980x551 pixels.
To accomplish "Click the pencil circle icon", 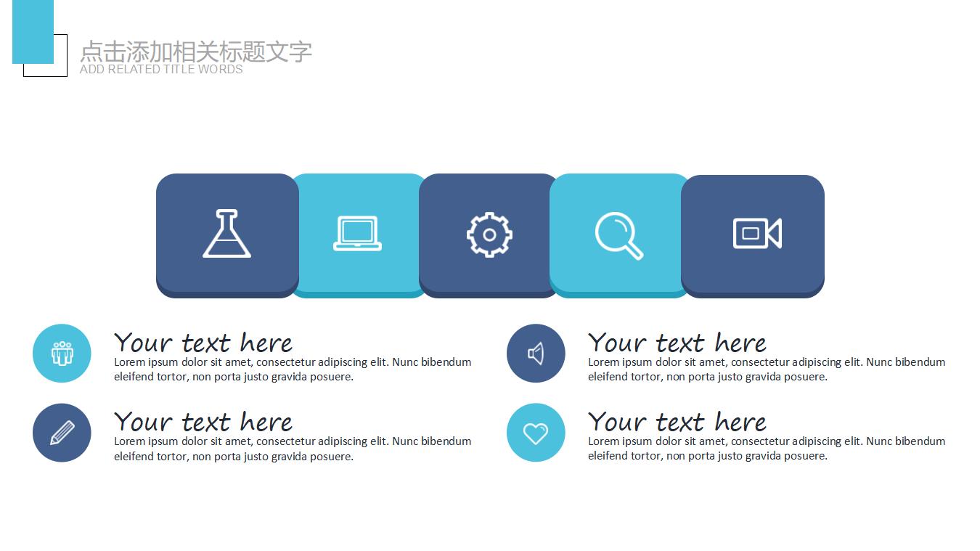I will (x=62, y=433).
